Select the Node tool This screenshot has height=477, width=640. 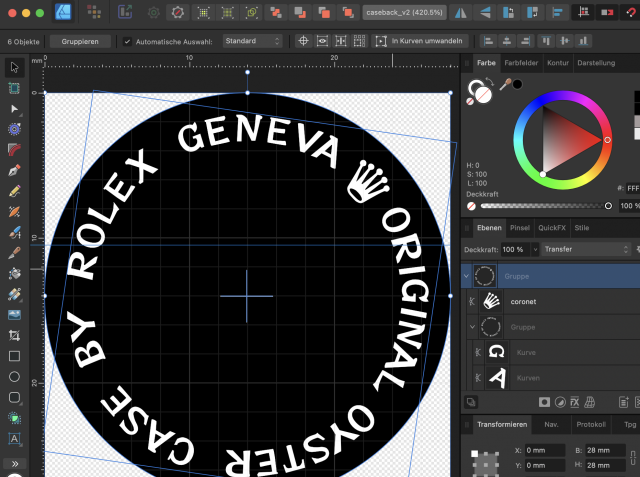point(14,109)
